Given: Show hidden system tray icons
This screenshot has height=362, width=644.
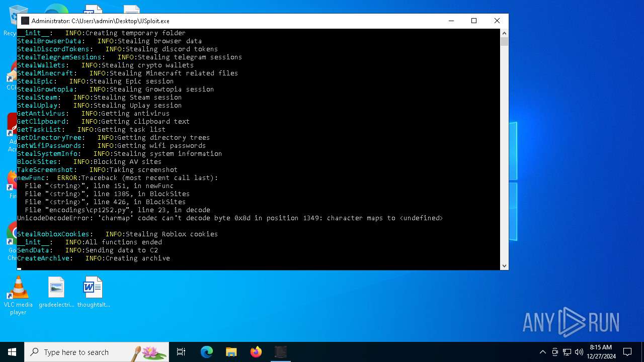Looking at the screenshot, I should 542,352.
